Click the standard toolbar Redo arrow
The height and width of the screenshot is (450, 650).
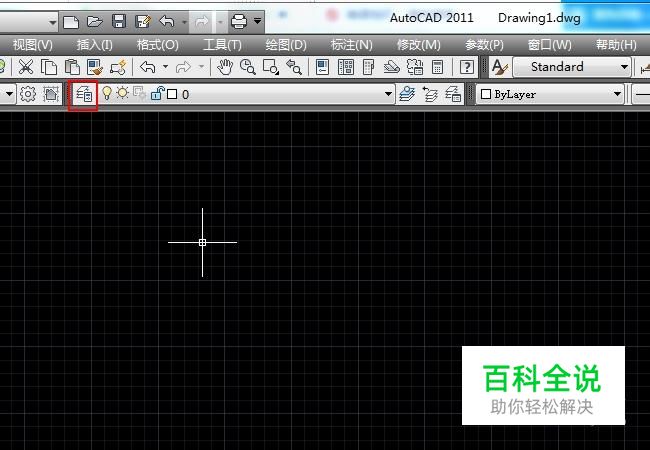pos(183,67)
